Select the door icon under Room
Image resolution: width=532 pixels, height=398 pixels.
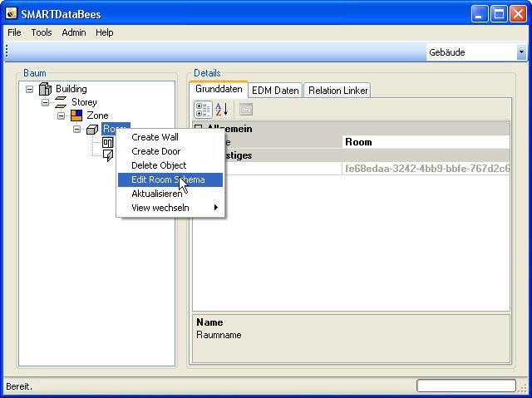108,155
